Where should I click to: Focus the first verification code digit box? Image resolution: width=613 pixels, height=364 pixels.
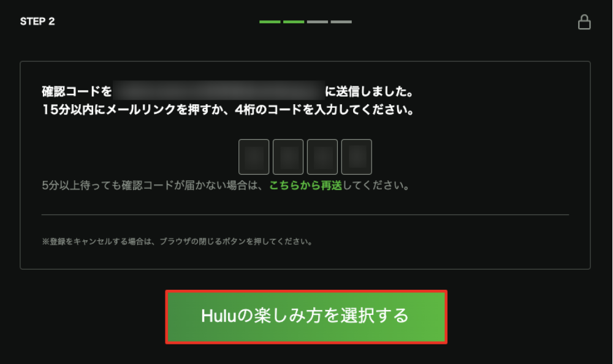(254, 157)
